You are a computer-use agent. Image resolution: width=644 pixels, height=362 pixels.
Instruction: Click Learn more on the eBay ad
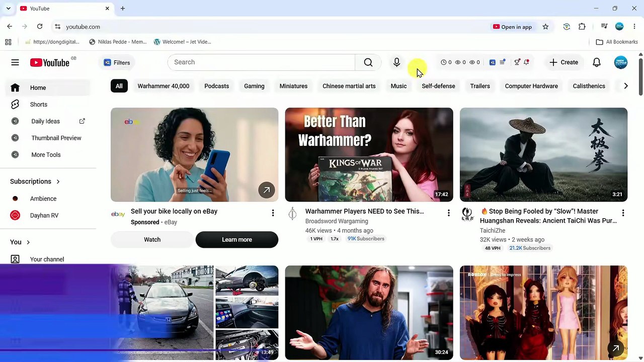click(237, 240)
